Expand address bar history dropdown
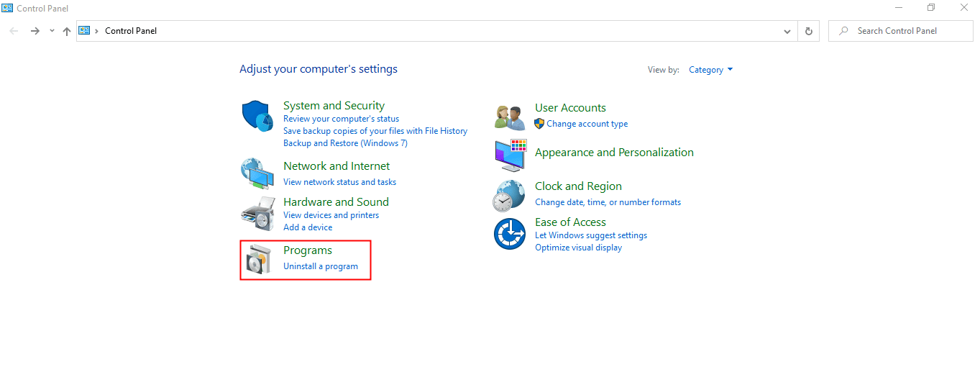This screenshot has height=385, width=980. (787, 32)
